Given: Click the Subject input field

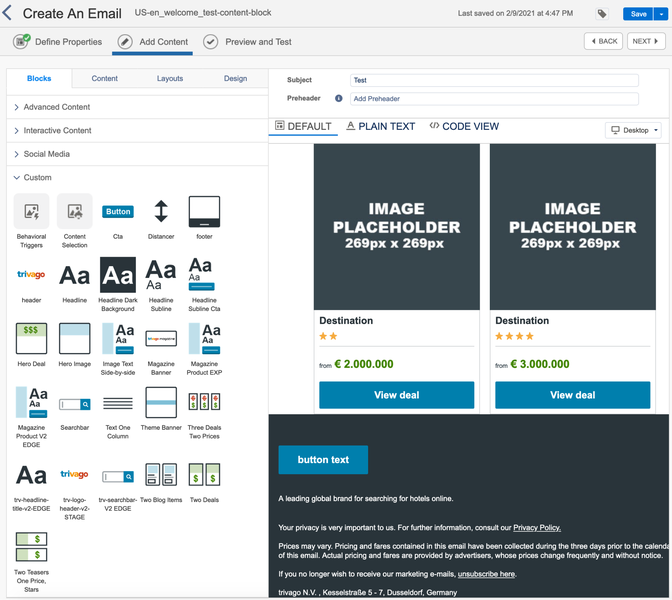Looking at the screenshot, I should coord(494,80).
